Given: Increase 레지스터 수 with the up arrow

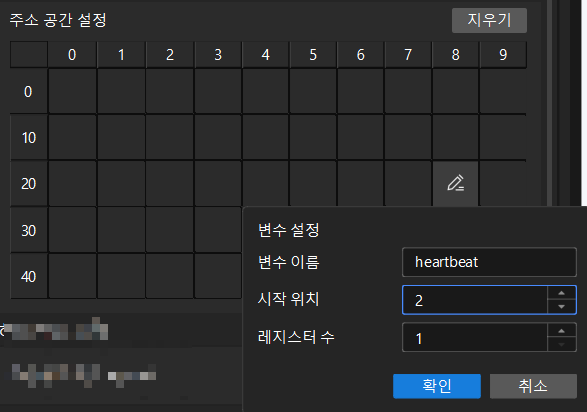Looking at the screenshot, I should tap(562, 331).
